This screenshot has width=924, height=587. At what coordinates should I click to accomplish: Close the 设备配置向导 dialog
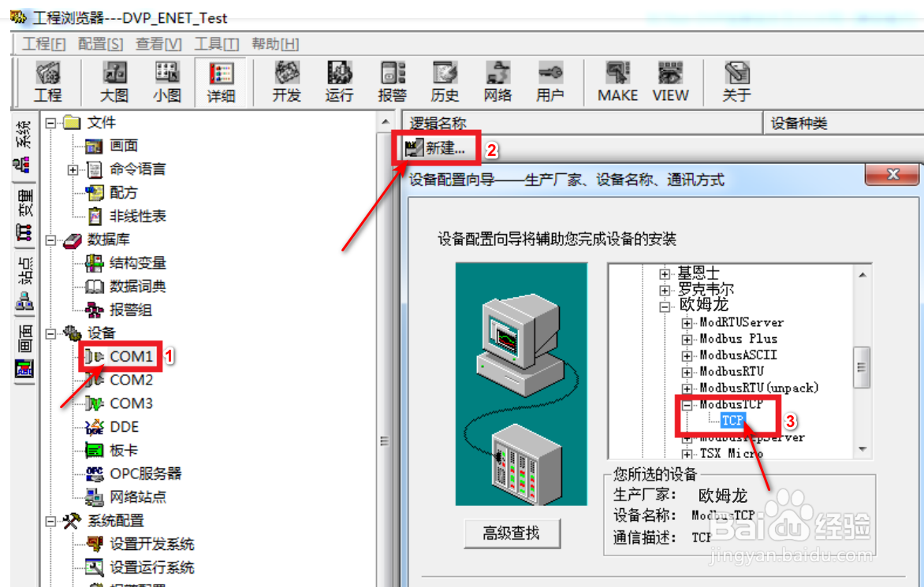pyautogui.click(x=892, y=174)
